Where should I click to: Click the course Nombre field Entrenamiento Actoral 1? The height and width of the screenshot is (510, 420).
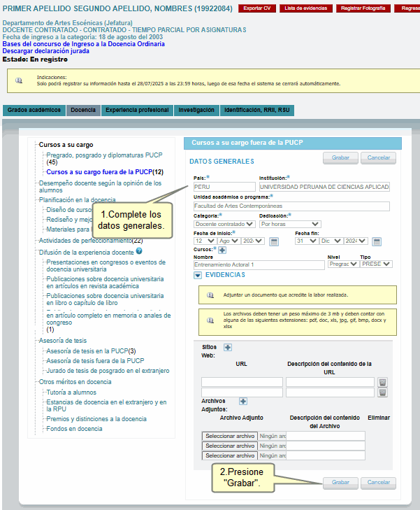259,264
